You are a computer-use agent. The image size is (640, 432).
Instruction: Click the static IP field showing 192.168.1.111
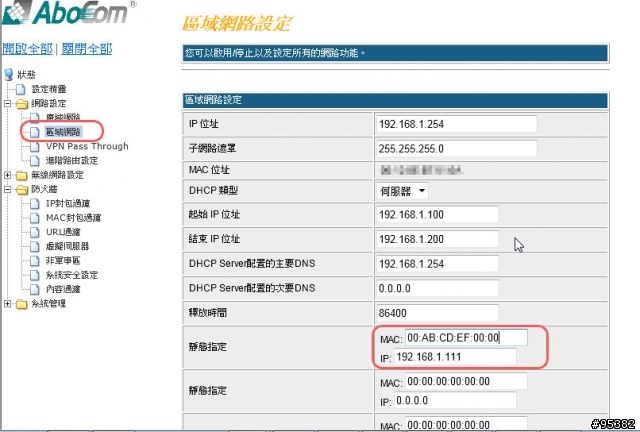click(455, 357)
